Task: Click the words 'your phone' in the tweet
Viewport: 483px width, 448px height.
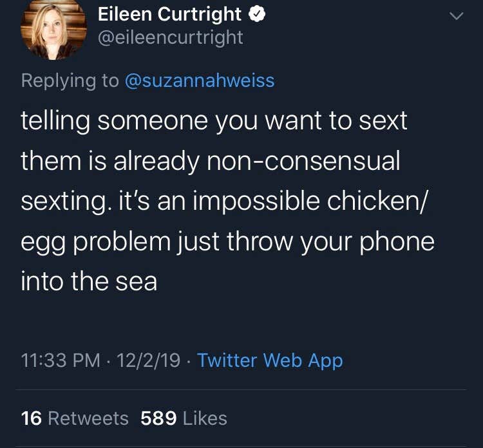Action: point(367,243)
